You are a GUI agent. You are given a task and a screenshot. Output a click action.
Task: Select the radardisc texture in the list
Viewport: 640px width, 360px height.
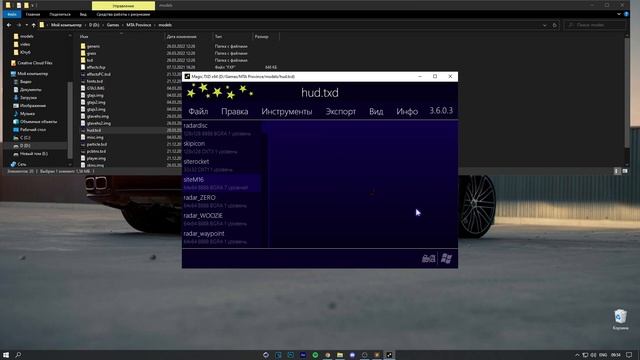pyautogui.click(x=221, y=129)
